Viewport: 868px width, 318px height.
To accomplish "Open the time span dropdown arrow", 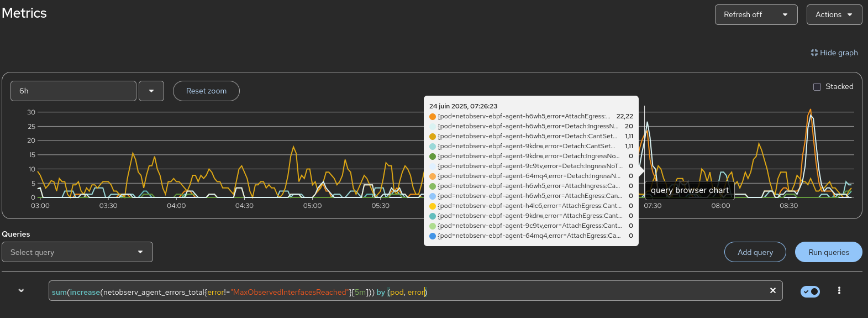I will (151, 91).
